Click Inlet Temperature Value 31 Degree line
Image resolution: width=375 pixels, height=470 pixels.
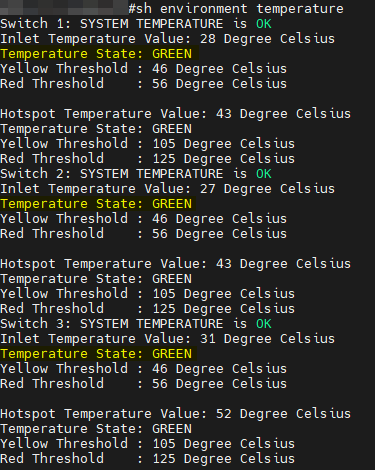tap(167, 339)
